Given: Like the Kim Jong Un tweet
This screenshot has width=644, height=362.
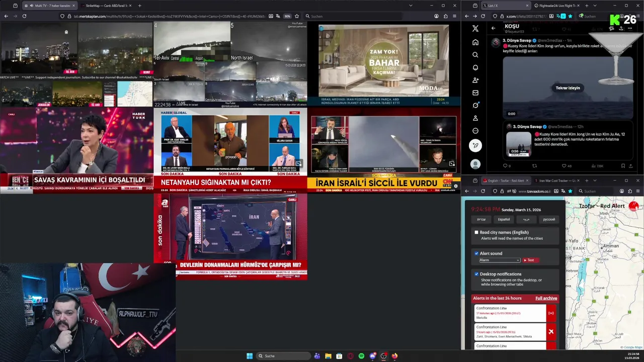Looking at the screenshot, I should tap(564, 165).
